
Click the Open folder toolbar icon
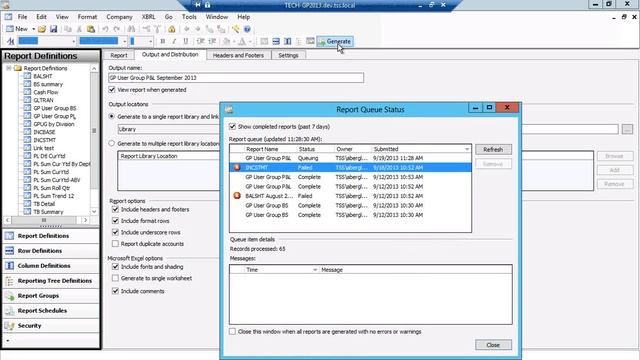click(42, 29)
